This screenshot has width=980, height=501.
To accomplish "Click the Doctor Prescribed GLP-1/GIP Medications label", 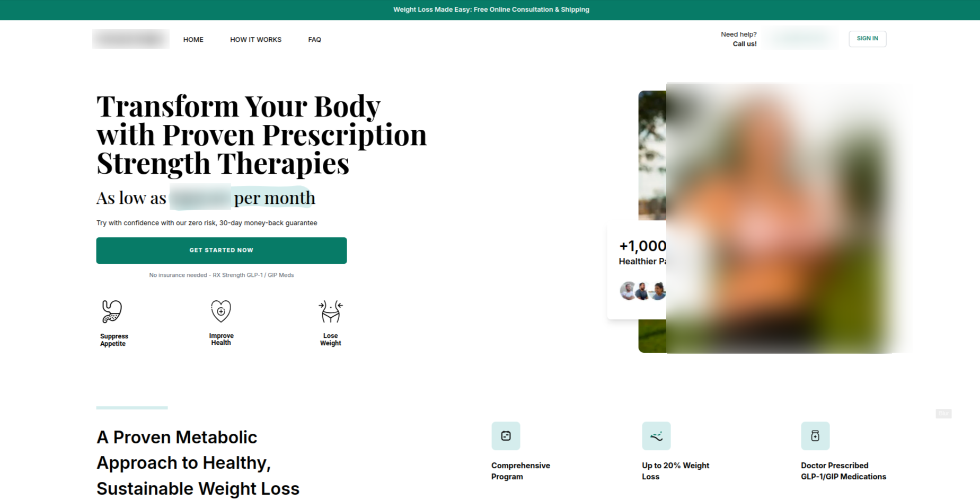I will point(843,471).
